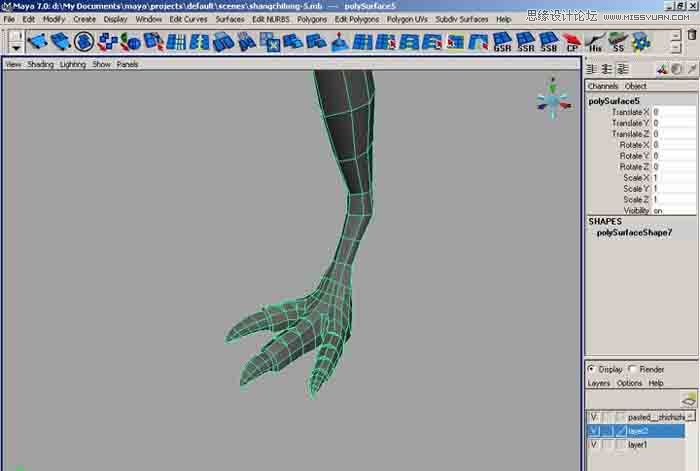Click the Channels label in channel box
This screenshot has height=471, width=700.
pyautogui.click(x=603, y=87)
